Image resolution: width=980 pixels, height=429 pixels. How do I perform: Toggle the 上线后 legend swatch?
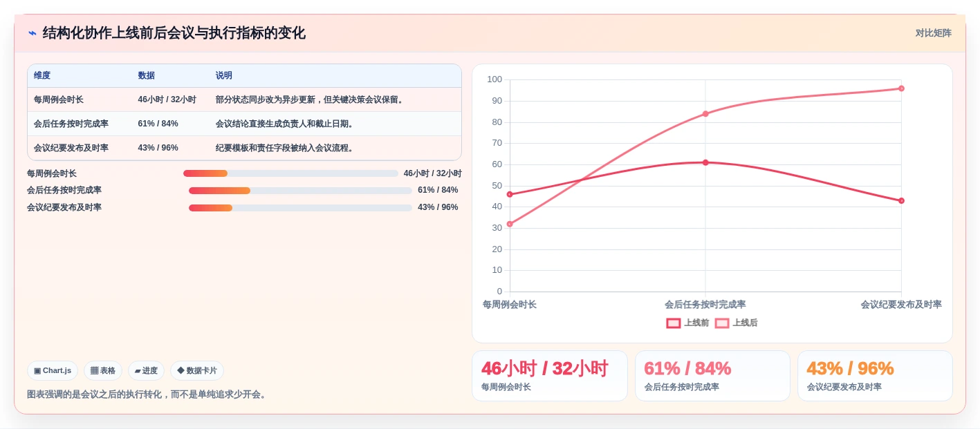point(722,323)
